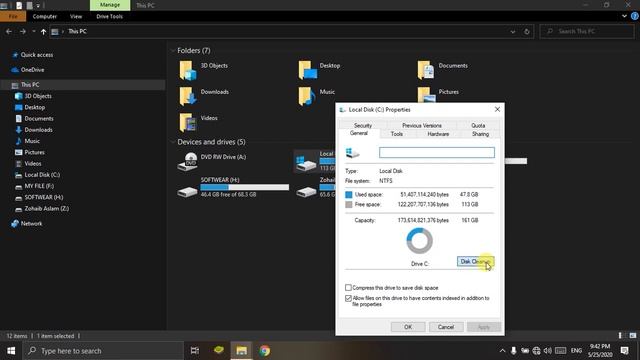
Task: Select OneDrive in the navigation pane
Action: tap(32, 70)
